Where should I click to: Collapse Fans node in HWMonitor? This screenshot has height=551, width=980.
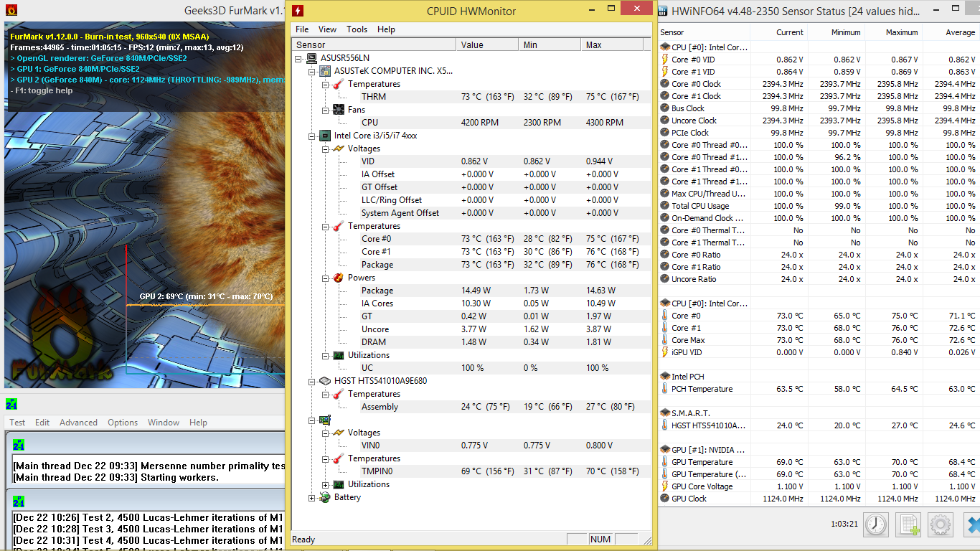(x=325, y=110)
